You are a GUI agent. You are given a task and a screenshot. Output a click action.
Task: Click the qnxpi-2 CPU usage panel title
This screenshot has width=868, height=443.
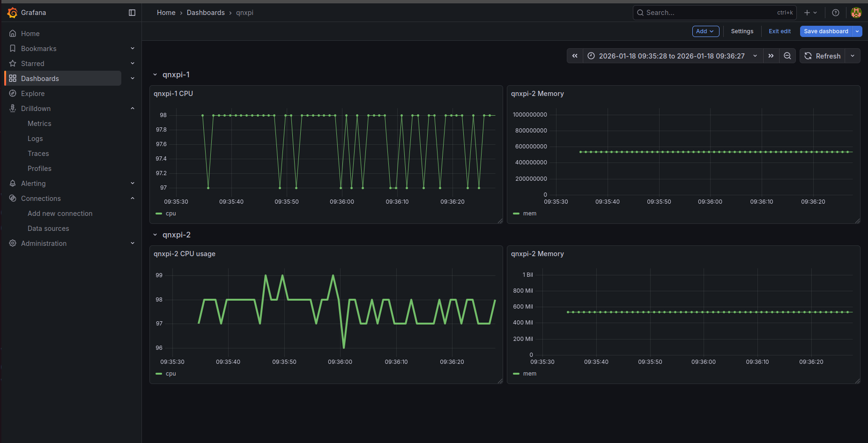click(185, 254)
